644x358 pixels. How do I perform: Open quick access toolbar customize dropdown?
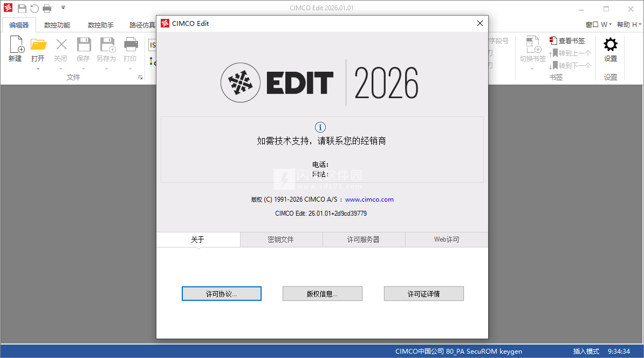63,8
